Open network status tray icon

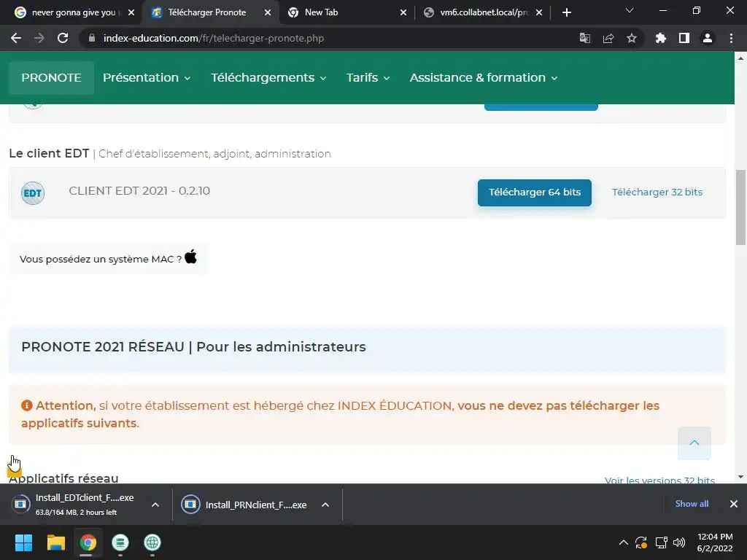[661, 542]
